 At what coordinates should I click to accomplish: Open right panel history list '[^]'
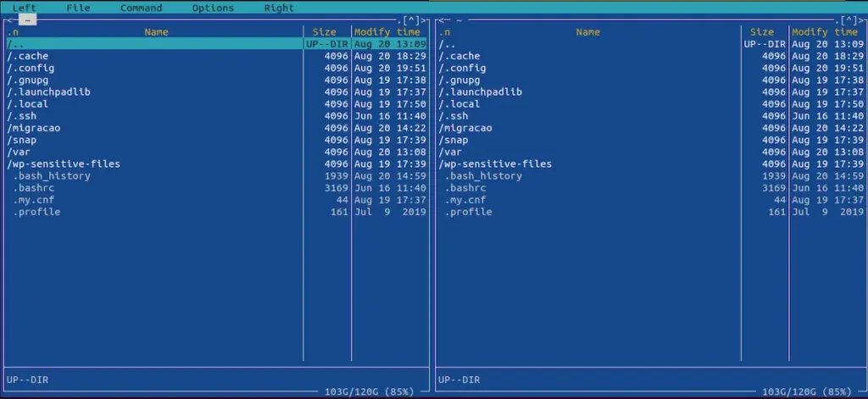pos(849,20)
